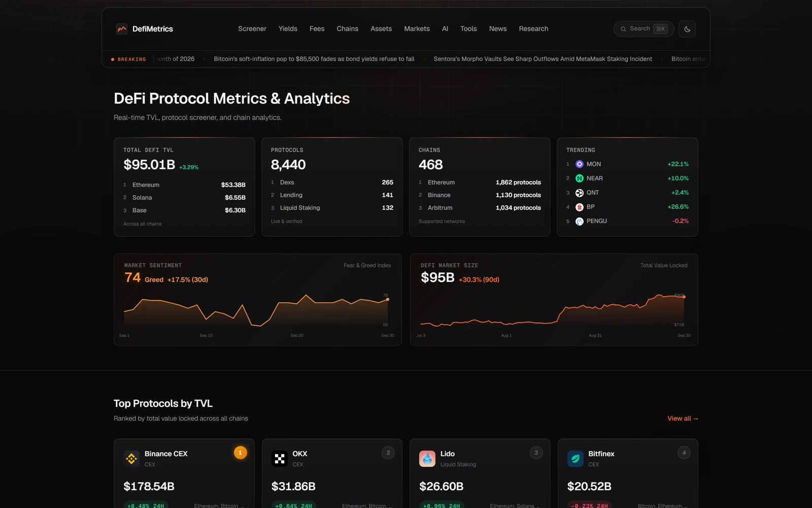Click Bitfinex $20.52B TVL value
Image resolution: width=812 pixels, height=508 pixels.
[589, 486]
